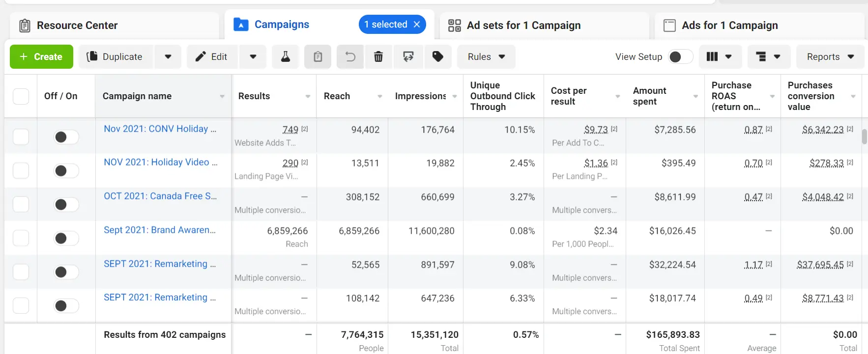The height and width of the screenshot is (354, 868).
Task: Open the Rules dropdown
Action: coord(486,57)
